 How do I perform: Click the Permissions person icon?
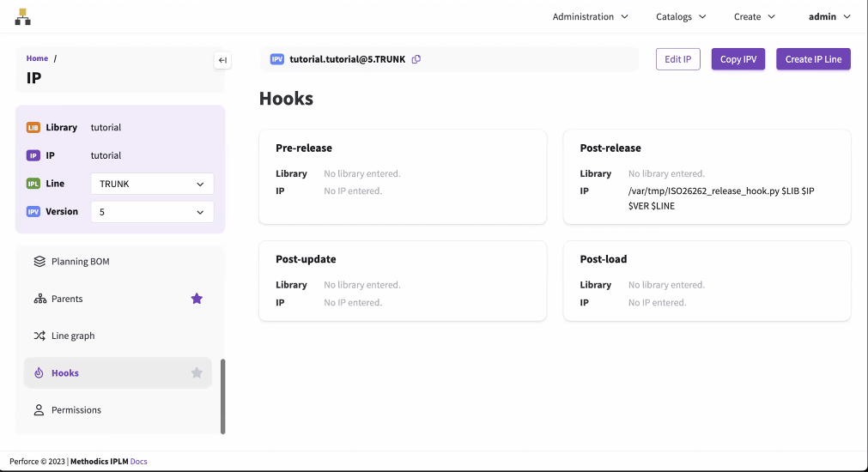point(39,410)
